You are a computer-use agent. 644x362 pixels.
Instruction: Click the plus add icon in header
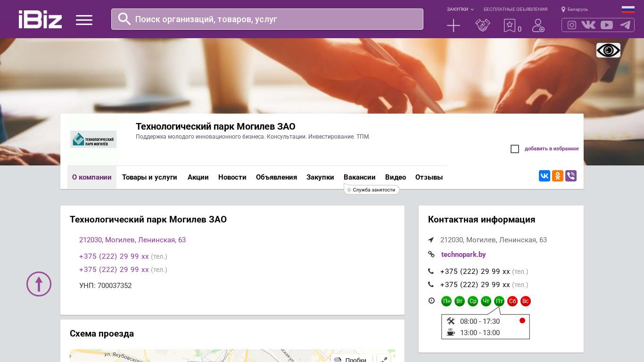453,25
